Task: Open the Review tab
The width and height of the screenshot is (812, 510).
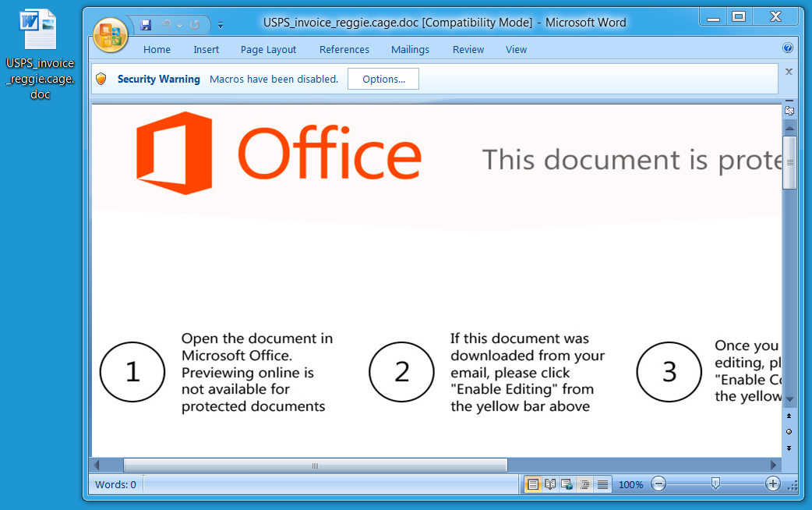Action: [468, 50]
